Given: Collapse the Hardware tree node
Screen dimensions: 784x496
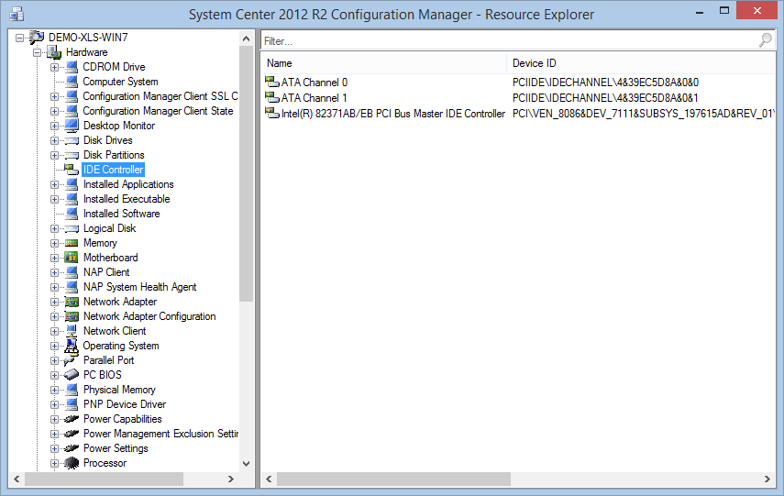Looking at the screenshot, I should point(37,52).
